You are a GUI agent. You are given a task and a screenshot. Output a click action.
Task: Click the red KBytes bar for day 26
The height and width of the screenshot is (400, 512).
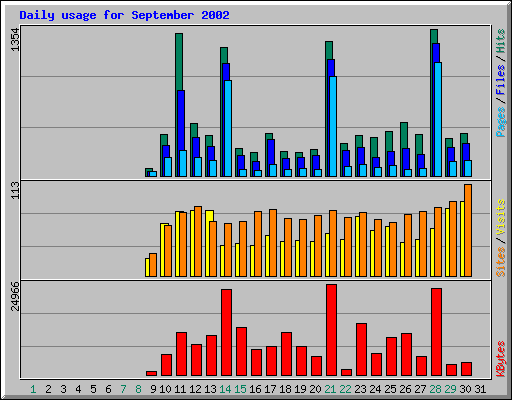(407, 355)
